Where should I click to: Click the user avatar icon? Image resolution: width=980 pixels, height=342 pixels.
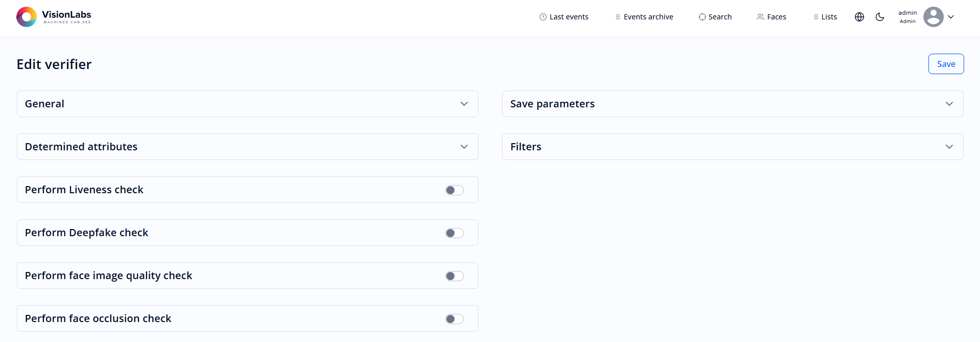(x=933, y=16)
